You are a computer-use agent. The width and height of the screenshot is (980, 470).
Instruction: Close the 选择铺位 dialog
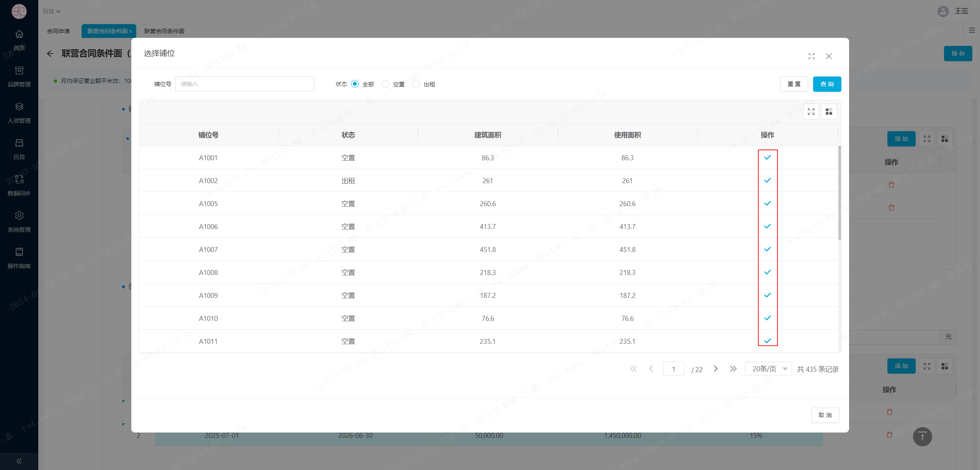pos(829,56)
